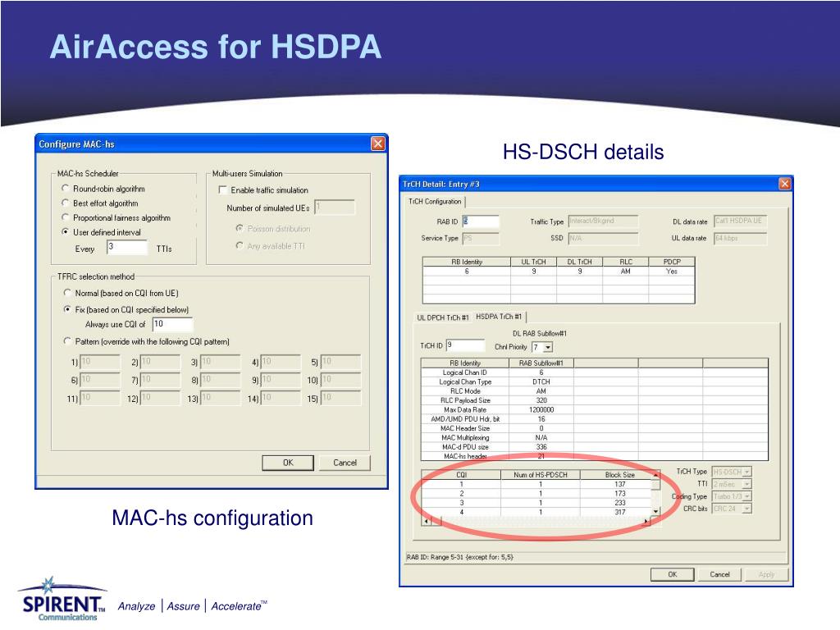Image resolution: width=840 pixels, height=630 pixels.
Task: Click the Num of HS-PDSCH column header
Action: (540, 475)
